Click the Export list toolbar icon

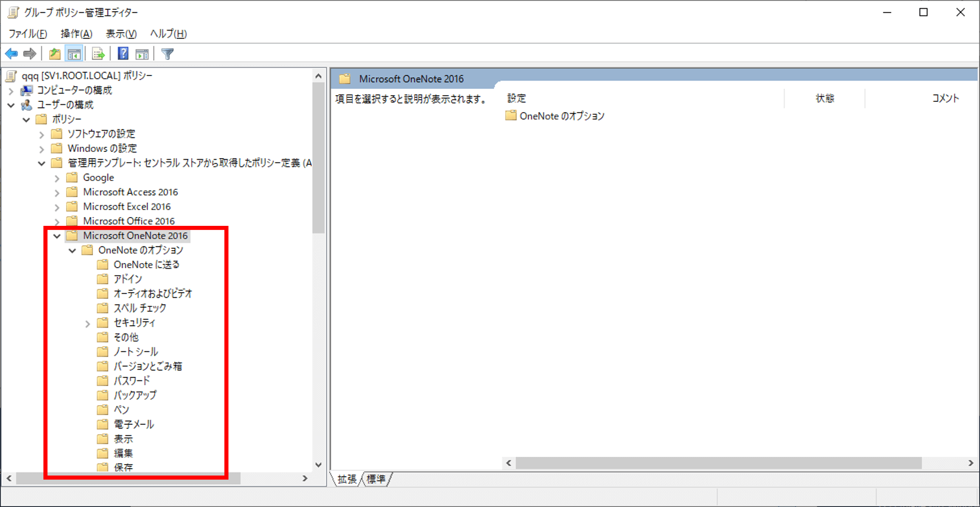98,54
